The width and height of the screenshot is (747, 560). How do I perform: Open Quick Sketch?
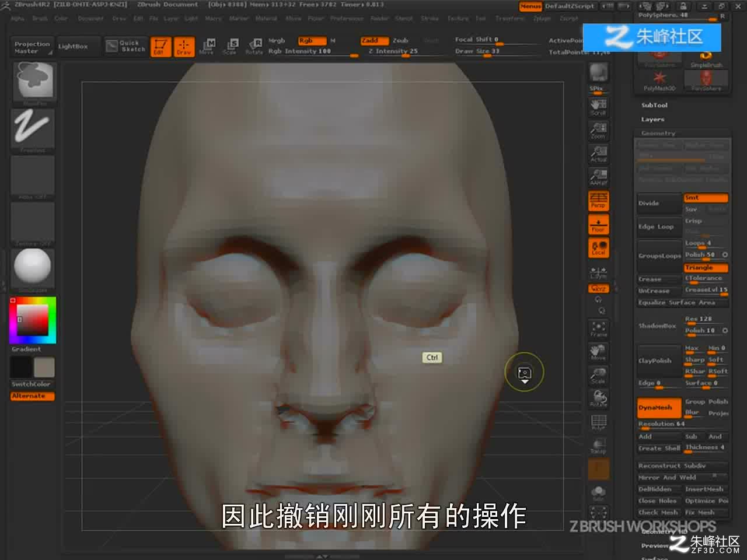[x=125, y=46]
